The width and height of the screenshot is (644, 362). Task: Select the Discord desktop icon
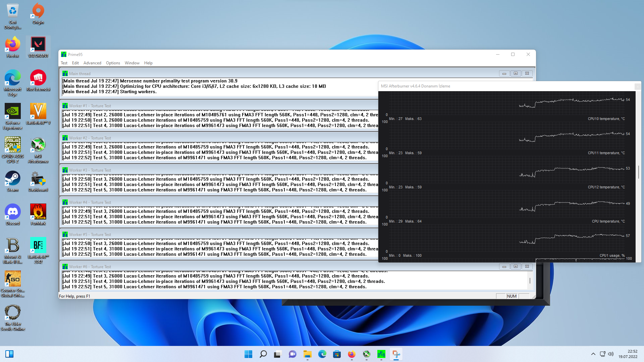point(13,214)
